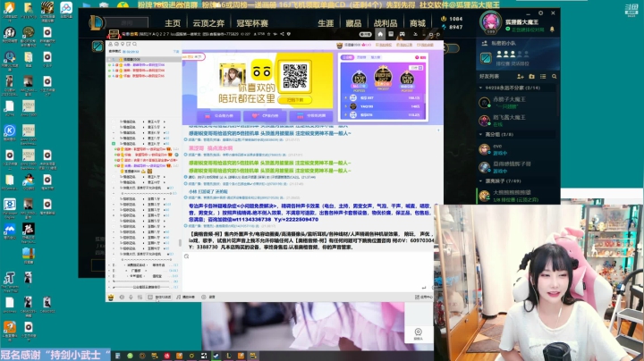Click the search icon above YY channel tree
644x361 pixels.
point(134,44)
